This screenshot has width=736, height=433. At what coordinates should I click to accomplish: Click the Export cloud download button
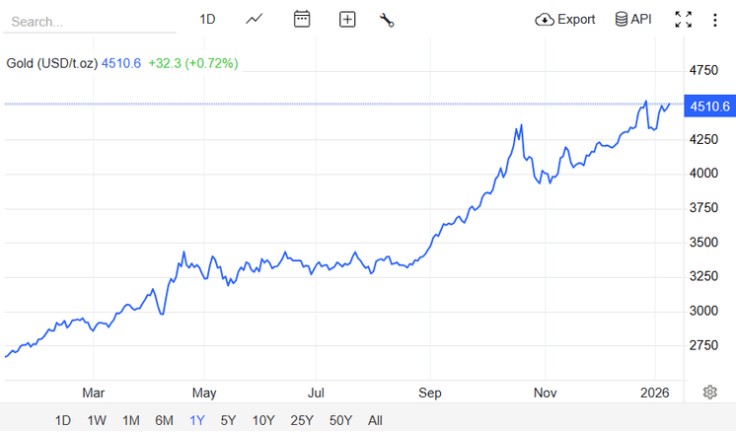565,20
